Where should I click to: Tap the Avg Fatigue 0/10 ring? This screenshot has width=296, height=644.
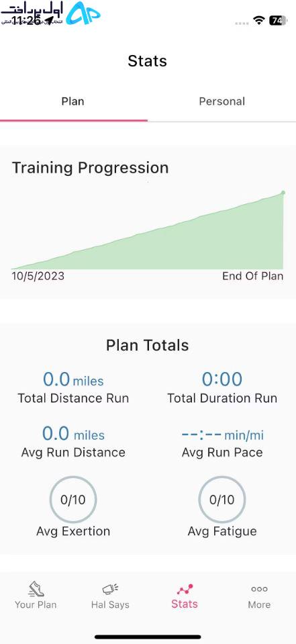pos(222,500)
